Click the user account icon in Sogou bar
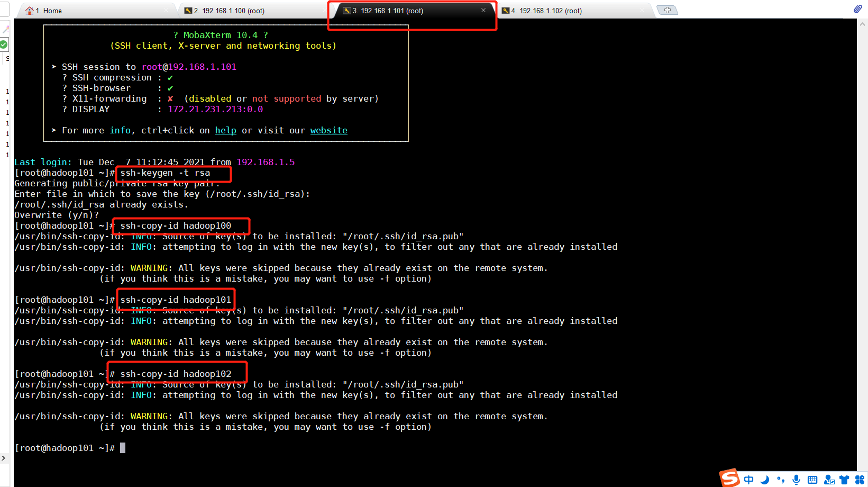This screenshot has height=487, width=868. (x=829, y=480)
